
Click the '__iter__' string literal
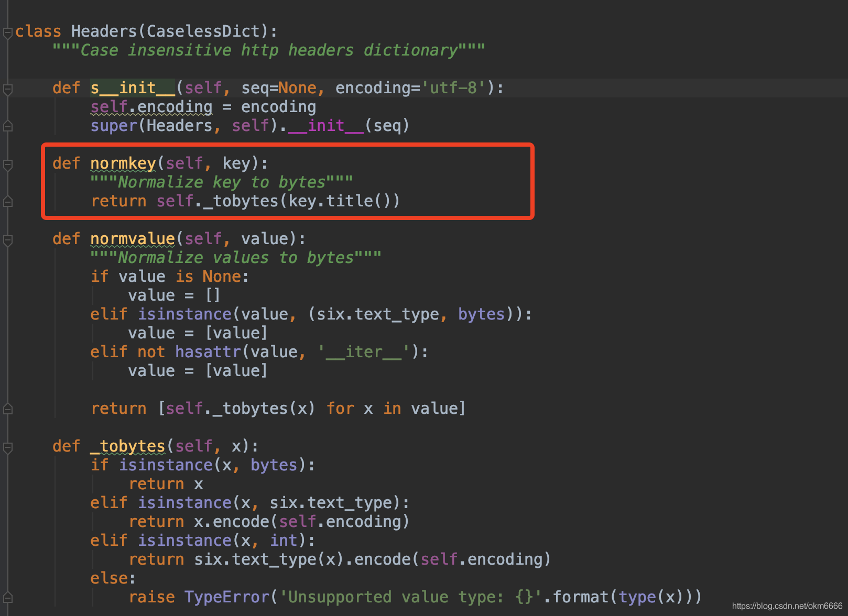(364, 352)
